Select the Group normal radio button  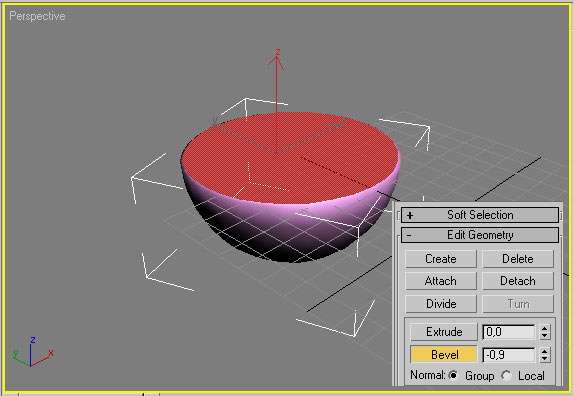point(454,375)
